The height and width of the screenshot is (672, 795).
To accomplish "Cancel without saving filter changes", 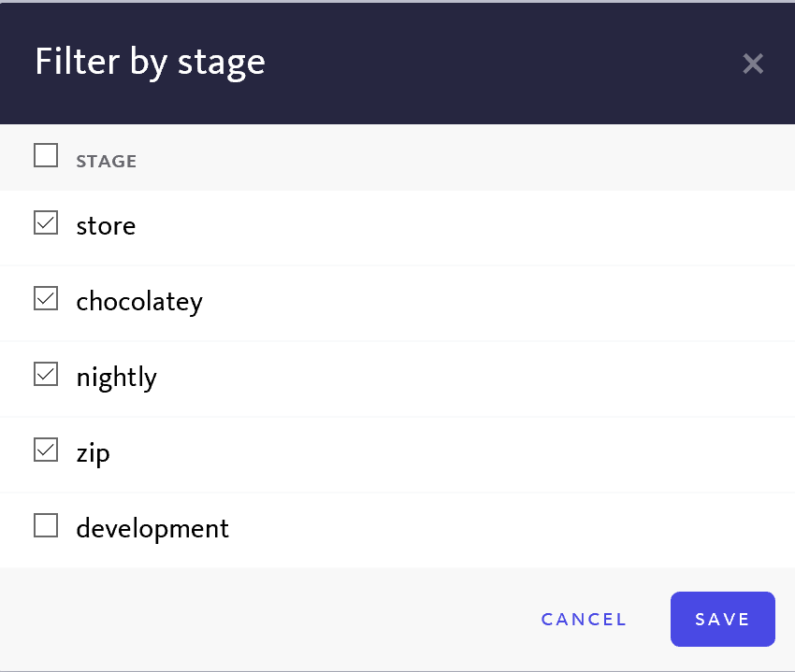I will tap(584, 619).
